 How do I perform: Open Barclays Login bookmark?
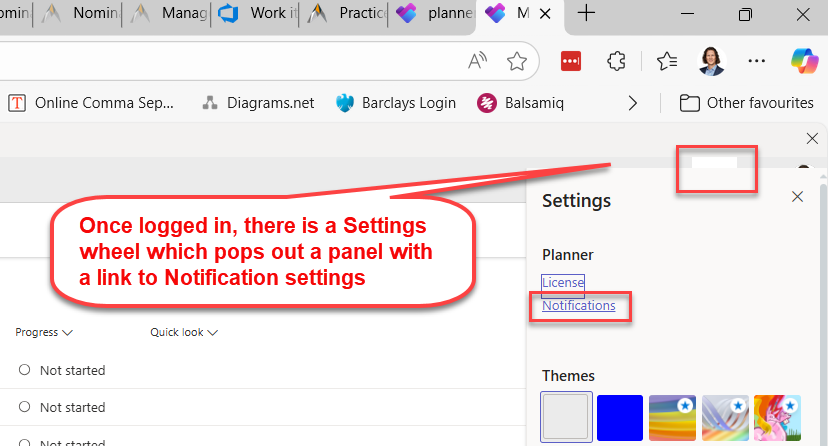click(396, 103)
